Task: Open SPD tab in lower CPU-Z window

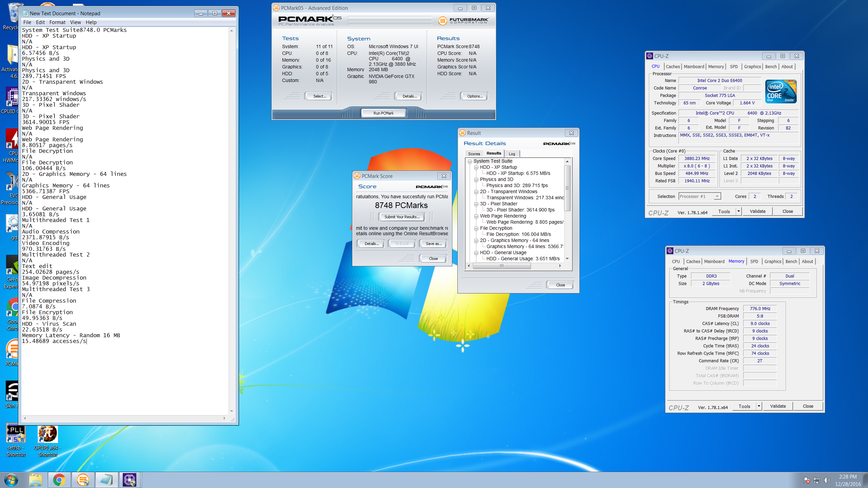Action: point(754,261)
